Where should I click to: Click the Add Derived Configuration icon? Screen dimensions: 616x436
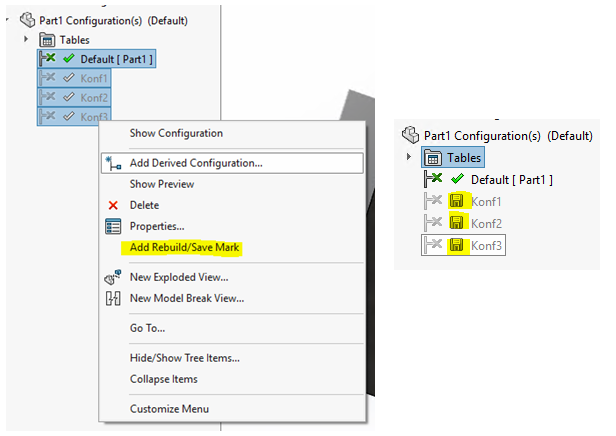point(113,163)
